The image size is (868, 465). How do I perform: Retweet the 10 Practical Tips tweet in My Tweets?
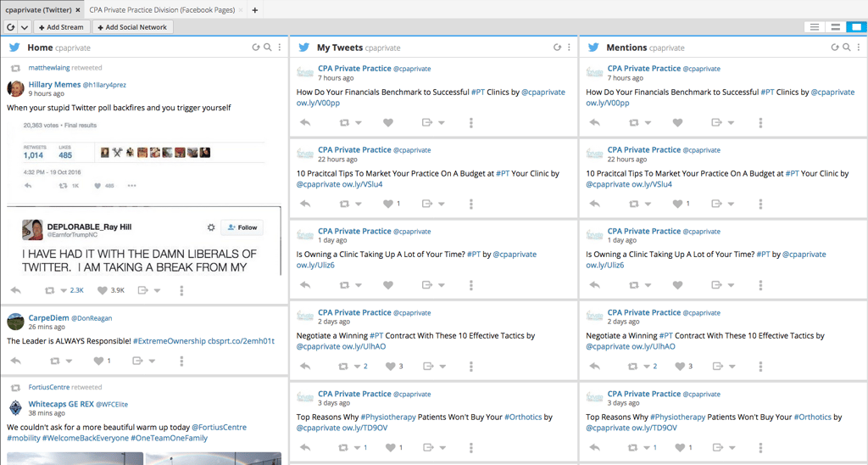point(344,204)
